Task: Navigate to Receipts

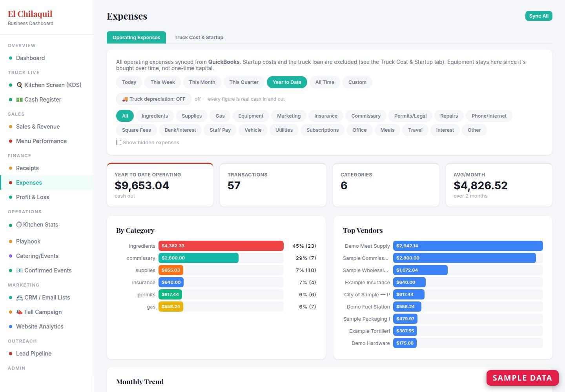Action: 47,168
